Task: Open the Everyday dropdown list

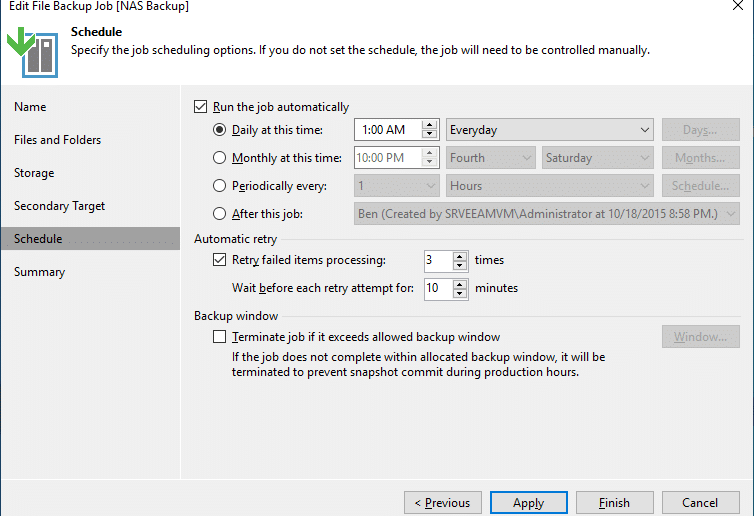Action: [x=550, y=130]
